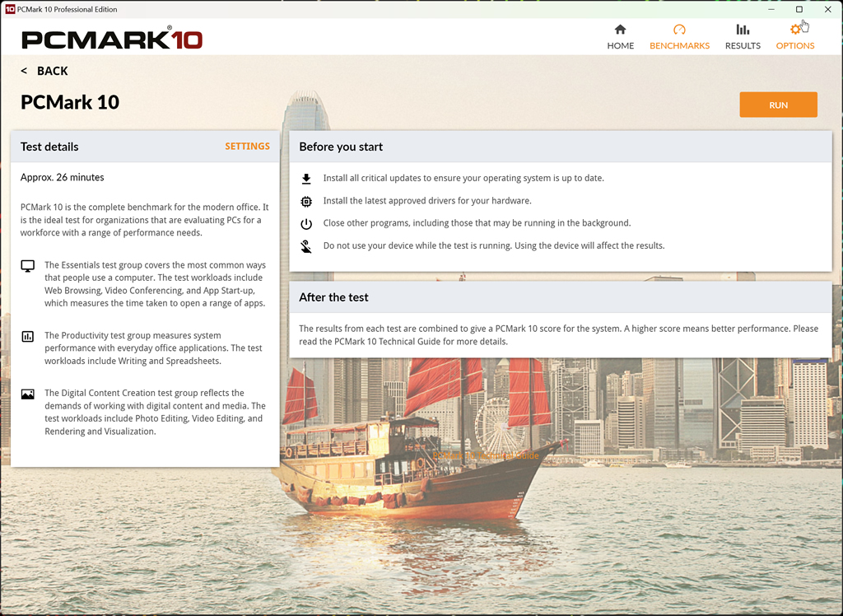Click the Home house icon

pos(620,29)
